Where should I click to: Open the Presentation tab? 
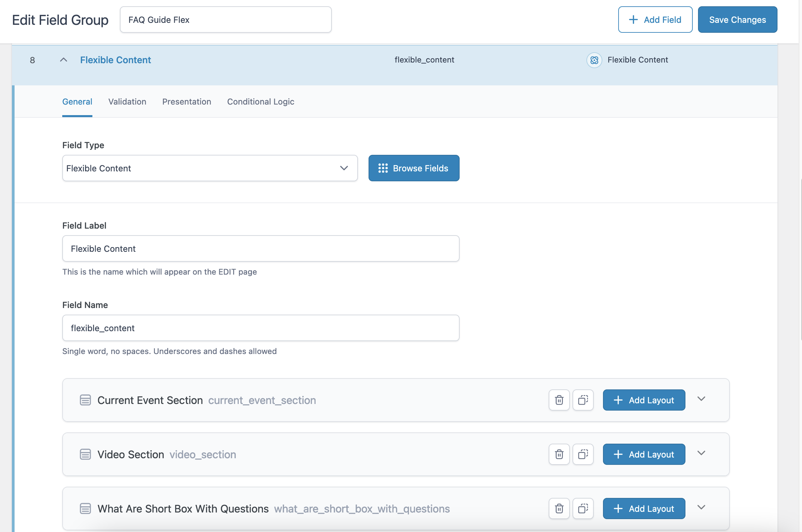[x=186, y=102]
